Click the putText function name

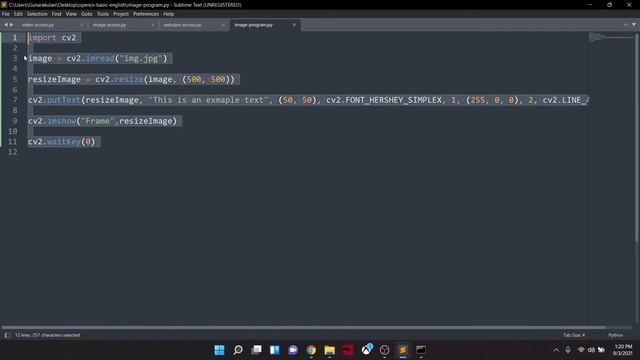coord(64,100)
